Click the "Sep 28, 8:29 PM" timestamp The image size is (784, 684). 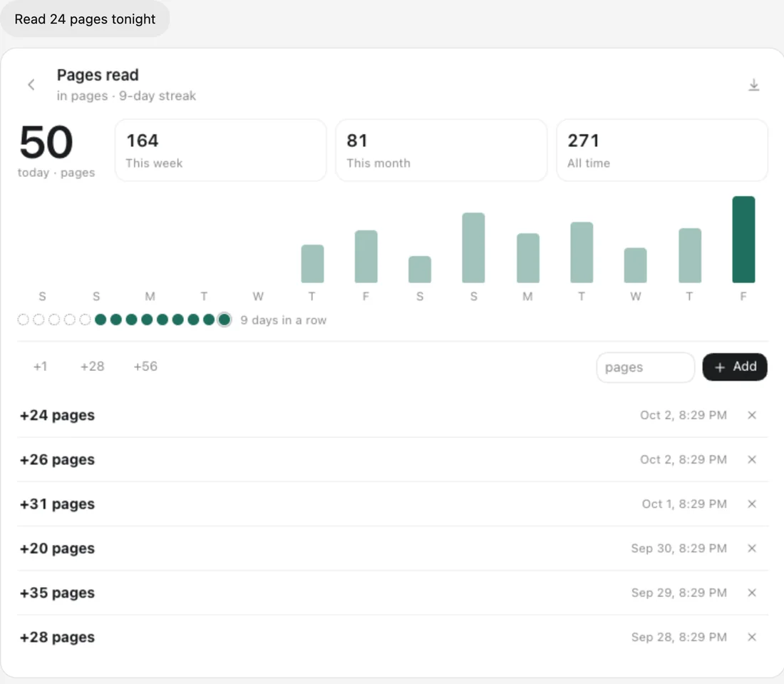(x=679, y=637)
